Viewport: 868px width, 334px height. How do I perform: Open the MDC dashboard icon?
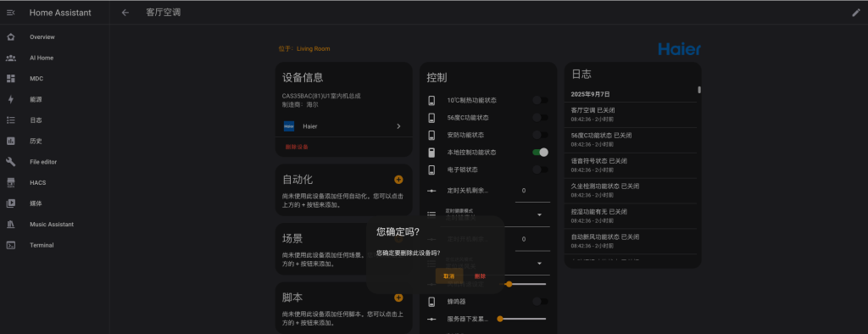(10, 79)
